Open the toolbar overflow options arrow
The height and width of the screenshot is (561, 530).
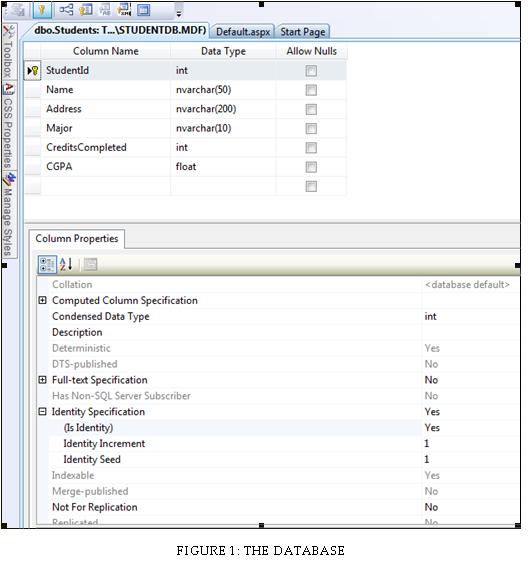coord(179,14)
